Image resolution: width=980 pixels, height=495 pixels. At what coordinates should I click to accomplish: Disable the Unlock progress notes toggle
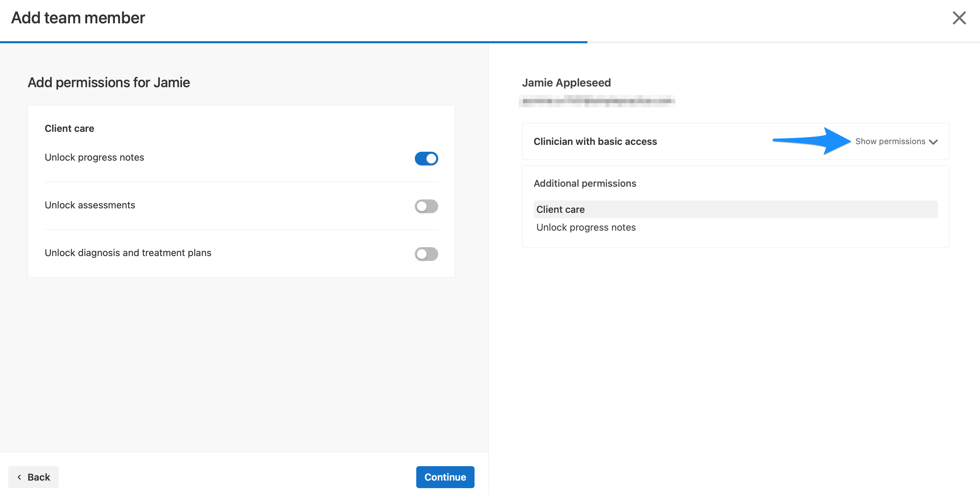click(426, 158)
